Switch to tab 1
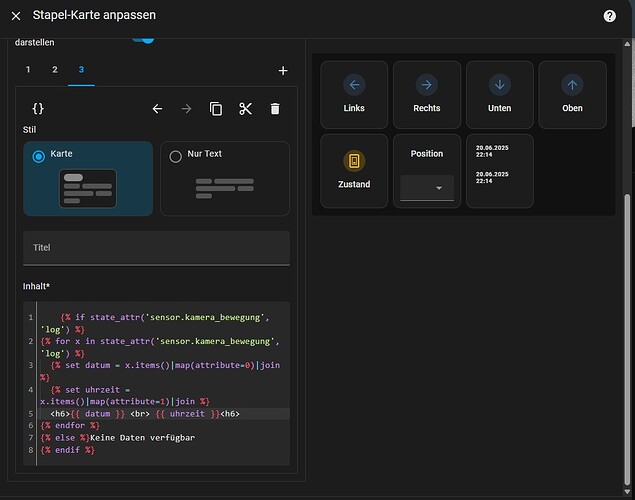Viewport: 635px width, 500px height. point(28,70)
